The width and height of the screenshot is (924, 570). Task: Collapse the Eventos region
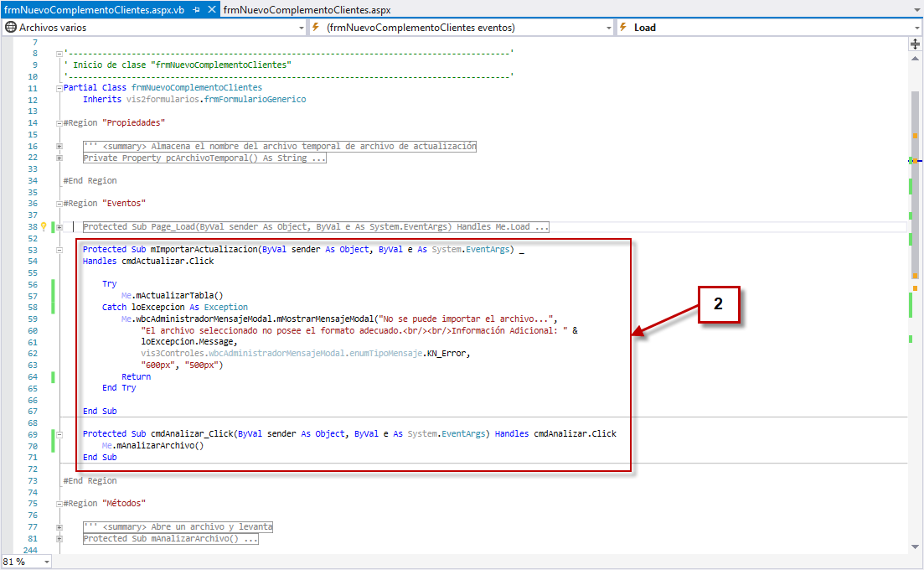coord(59,204)
